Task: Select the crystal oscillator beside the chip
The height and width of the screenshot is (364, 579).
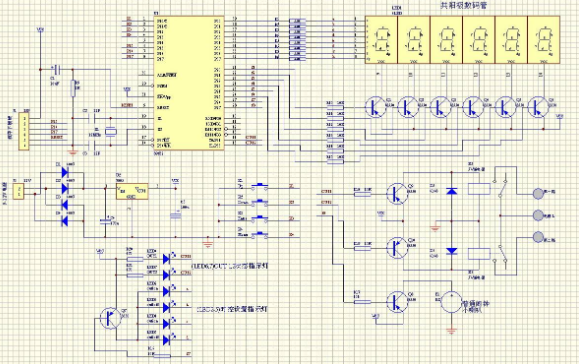Action: (x=110, y=131)
